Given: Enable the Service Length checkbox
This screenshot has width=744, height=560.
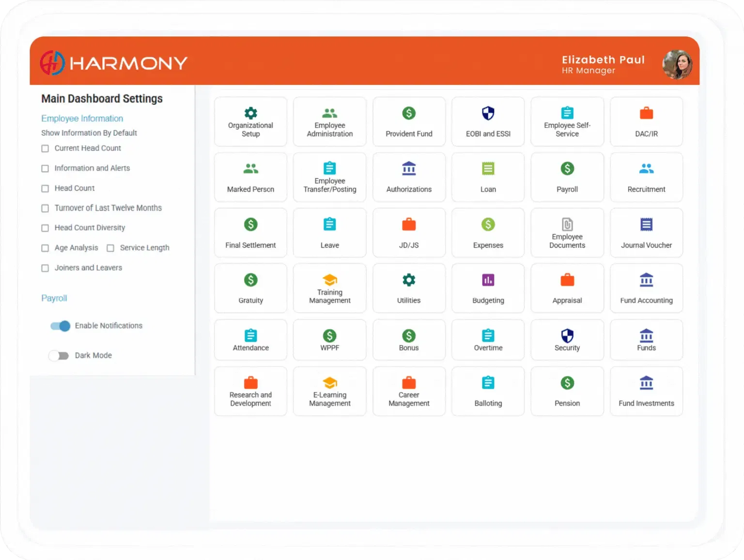Looking at the screenshot, I should (x=110, y=248).
